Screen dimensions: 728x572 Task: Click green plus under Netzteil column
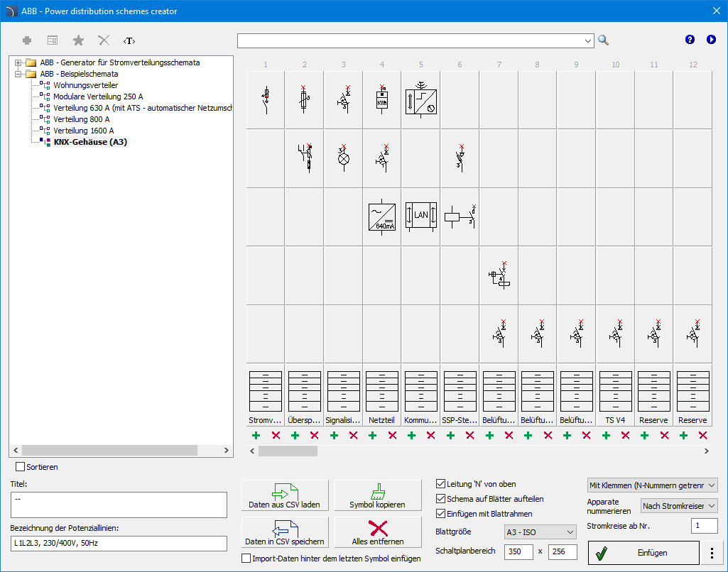point(372,435)
